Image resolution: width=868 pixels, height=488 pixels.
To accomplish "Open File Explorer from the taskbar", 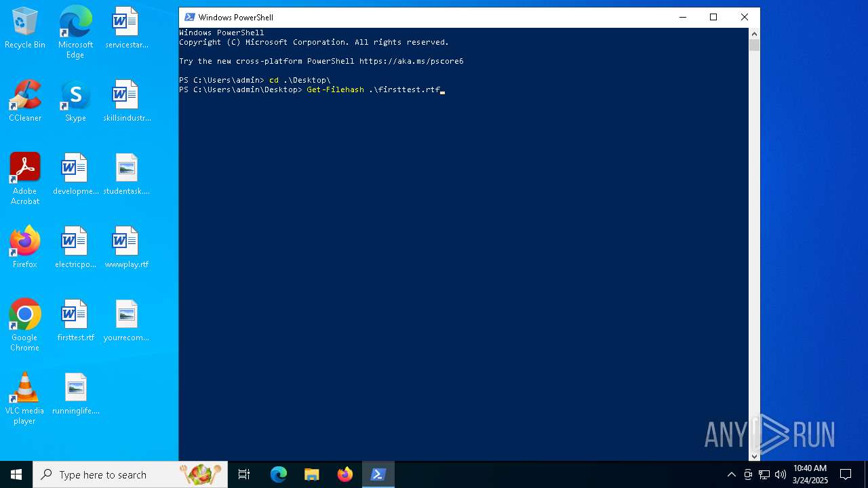I will 311,474.
